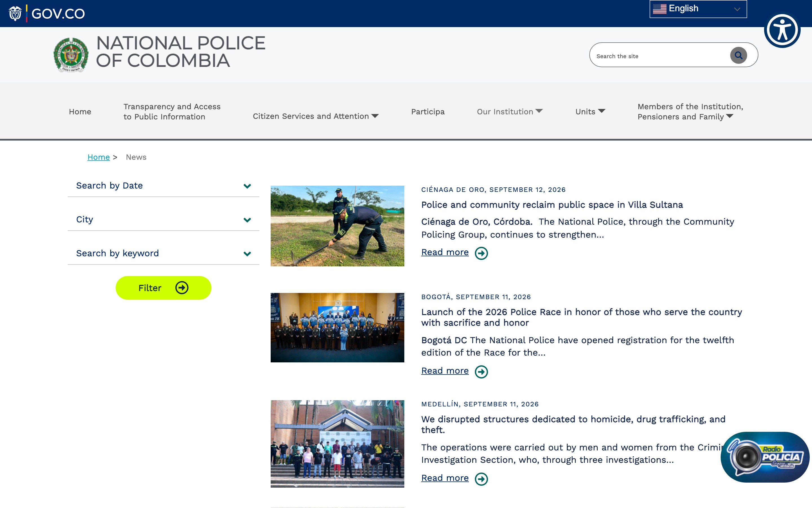
Task: Click the magnifying glass search button
Action: point(738,55)
